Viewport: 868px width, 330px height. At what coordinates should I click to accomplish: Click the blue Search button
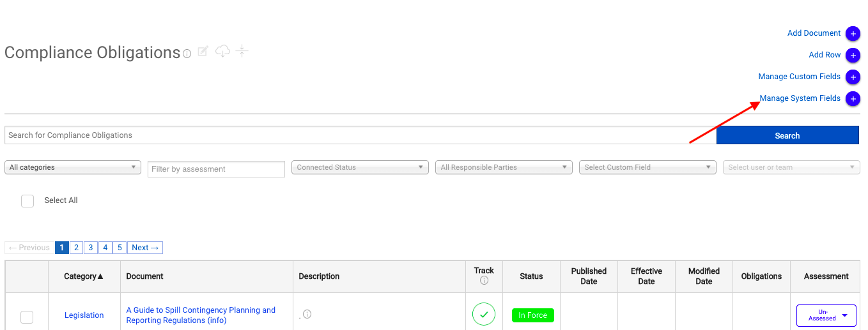pos(787,135)
